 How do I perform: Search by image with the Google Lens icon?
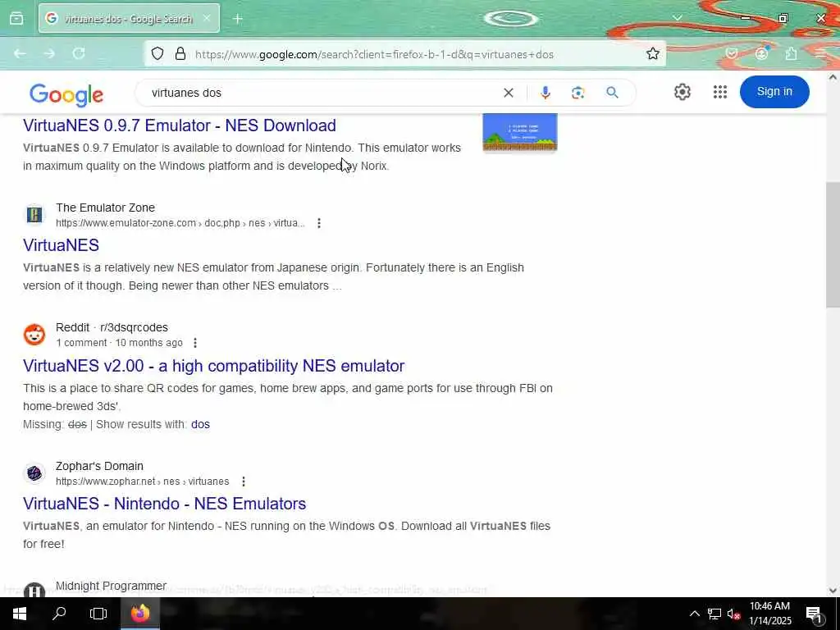[x=577, y=93]
